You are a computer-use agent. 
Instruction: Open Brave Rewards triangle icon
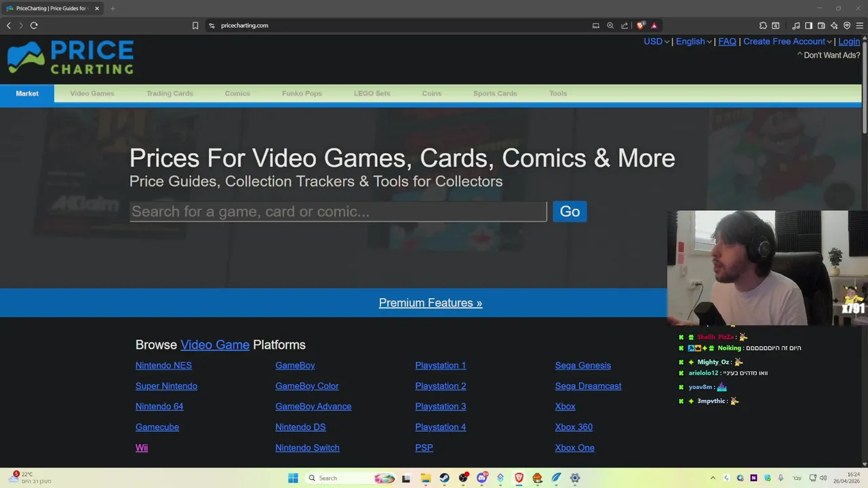click(x=654, y=26)
